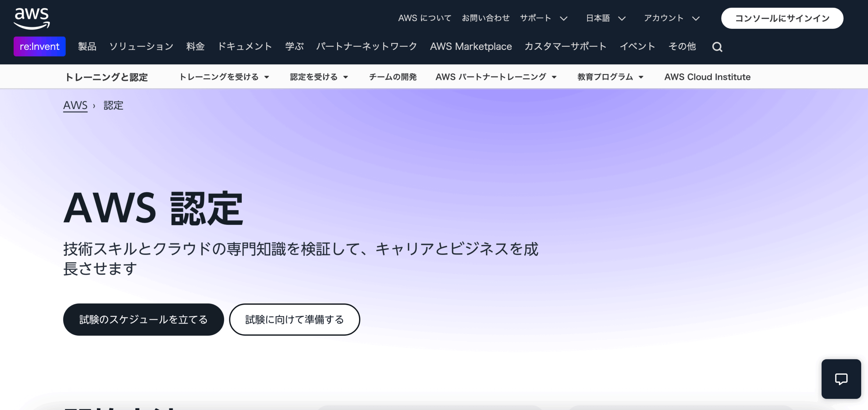
Task: Open the 学ぶ menu
Action: coord(294,46)
